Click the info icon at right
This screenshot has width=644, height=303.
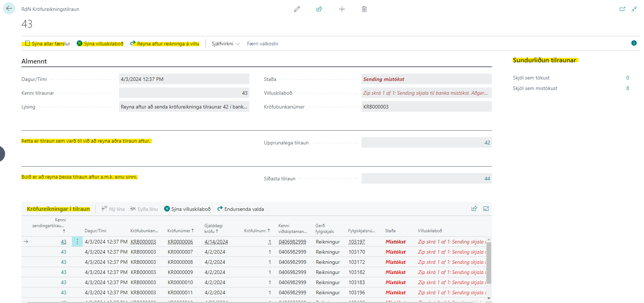click(x=634, y=43)
